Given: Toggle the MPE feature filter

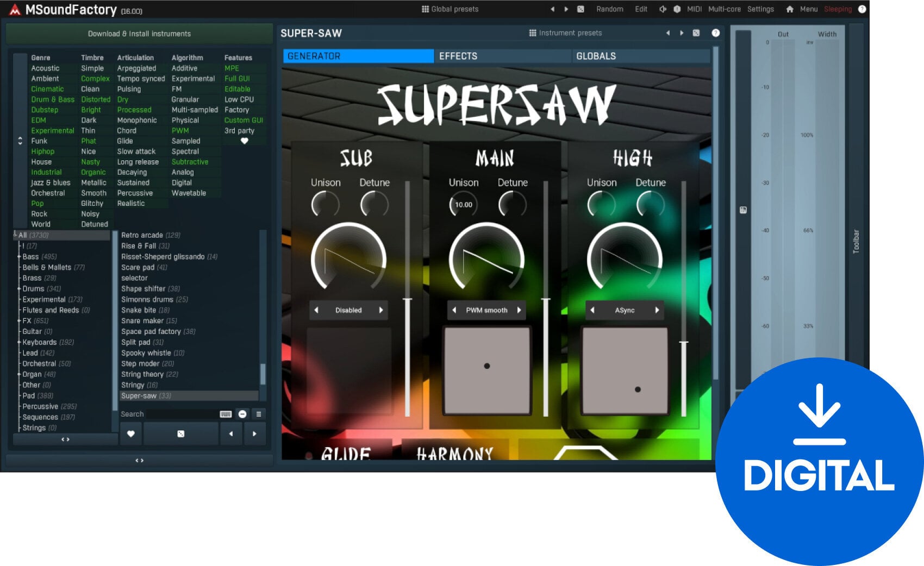Looking at the screenshot, I should tap(232, 68).
